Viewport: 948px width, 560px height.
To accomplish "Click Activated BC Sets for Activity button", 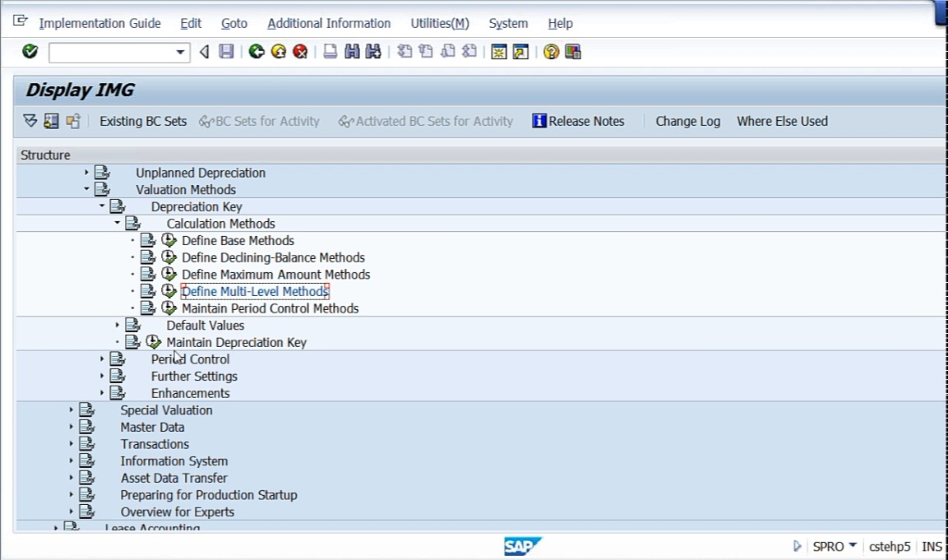I will click(x=426, y=121).
